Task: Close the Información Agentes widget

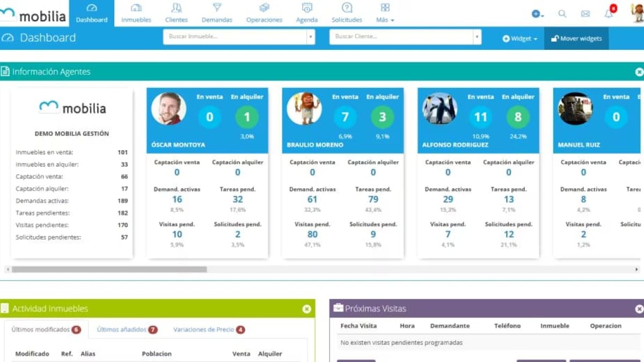Action: (x=639, y=72)
